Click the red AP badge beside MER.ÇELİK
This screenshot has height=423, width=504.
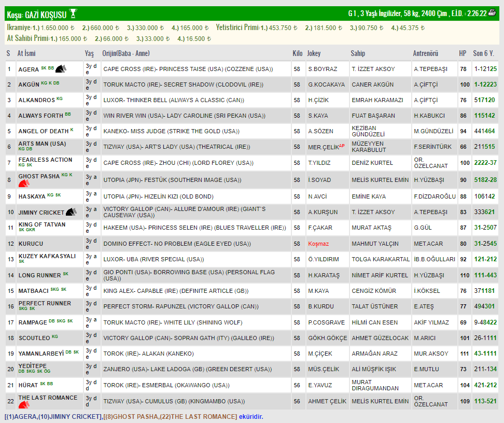pos(342,146)
